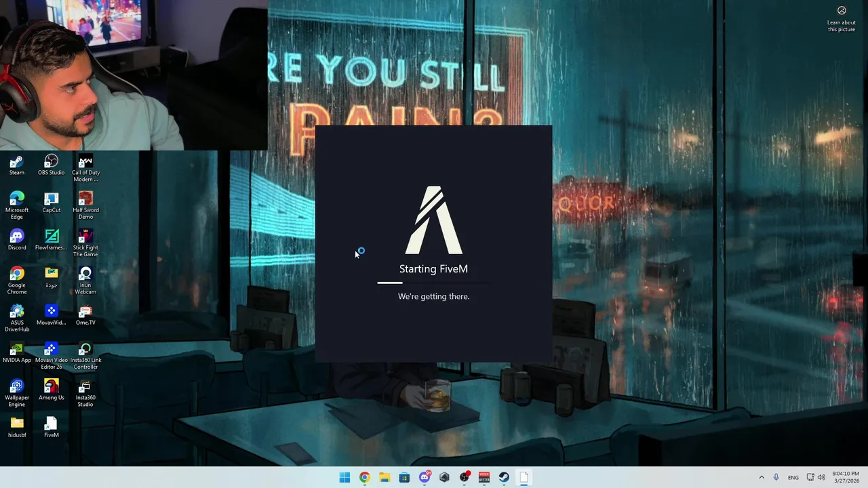Click the gray hexagon app in taskbar

444,477
